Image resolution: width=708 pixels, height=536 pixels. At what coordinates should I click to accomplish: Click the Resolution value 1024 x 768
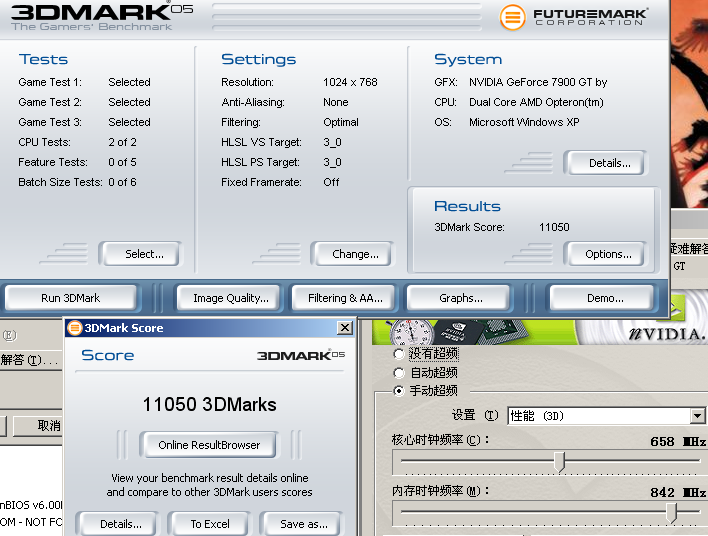(x=350, y=82)
